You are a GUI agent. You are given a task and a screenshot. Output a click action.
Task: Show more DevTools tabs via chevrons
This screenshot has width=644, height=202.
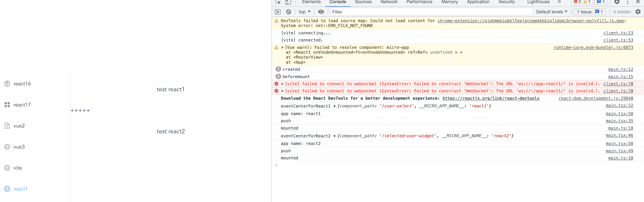pos(559,2)
